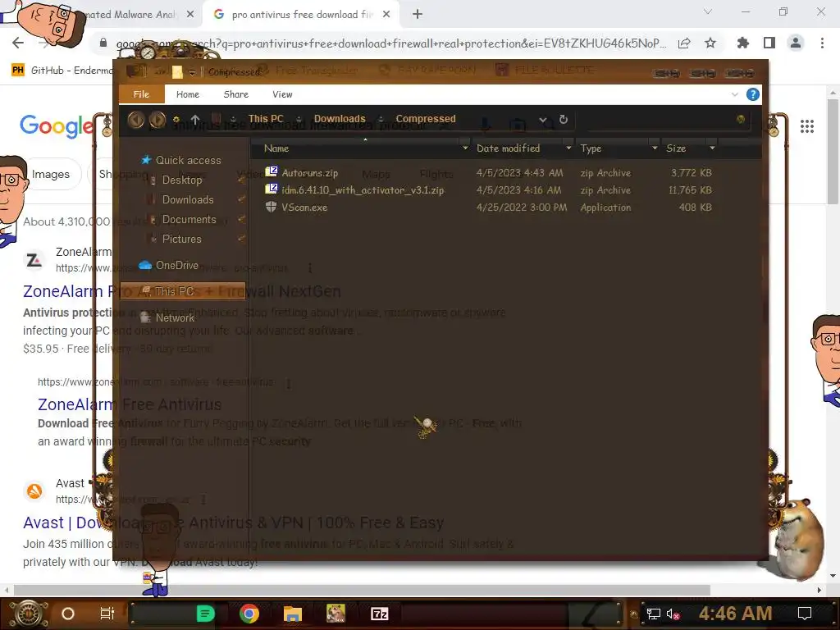The height and width of the screenshot is (630, 840).
Task: Open Chrome tab search chevron
Action: 708,11
